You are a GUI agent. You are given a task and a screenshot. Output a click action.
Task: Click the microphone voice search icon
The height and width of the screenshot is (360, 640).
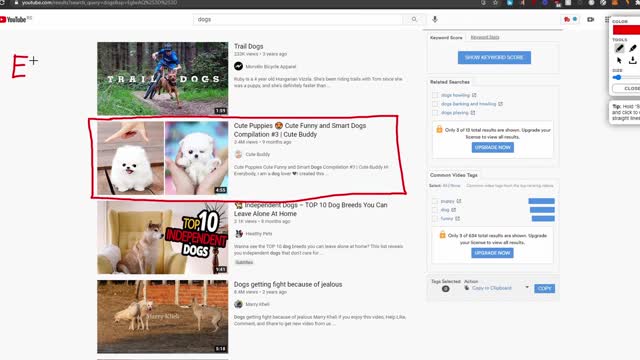[435, 19]
